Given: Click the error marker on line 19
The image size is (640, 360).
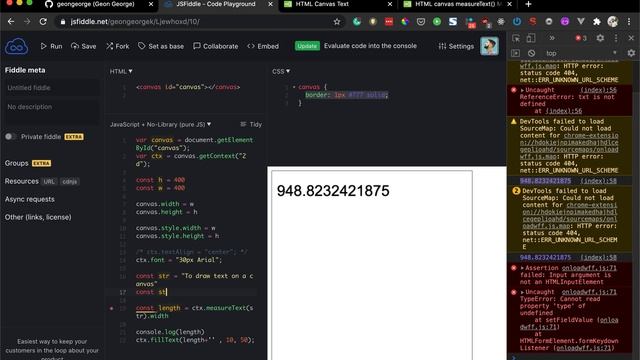Looking at the screenshot, I should pos(111,308).
